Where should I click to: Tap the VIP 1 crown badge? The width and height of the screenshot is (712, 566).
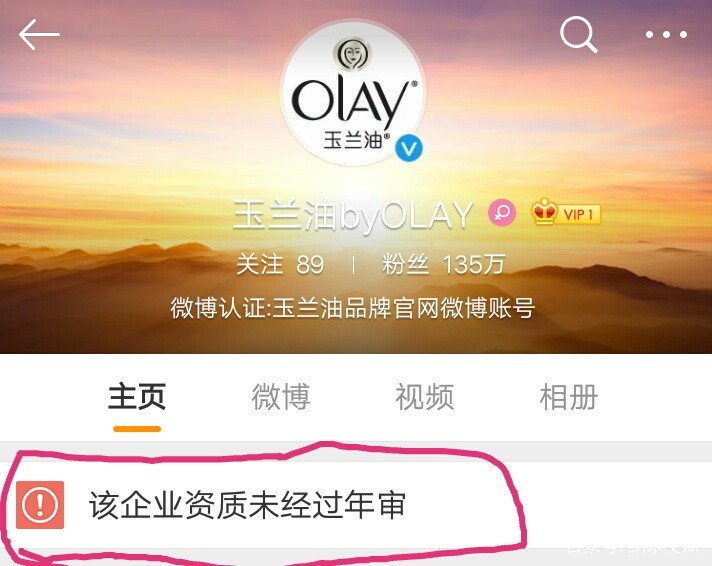pos(566,212)
